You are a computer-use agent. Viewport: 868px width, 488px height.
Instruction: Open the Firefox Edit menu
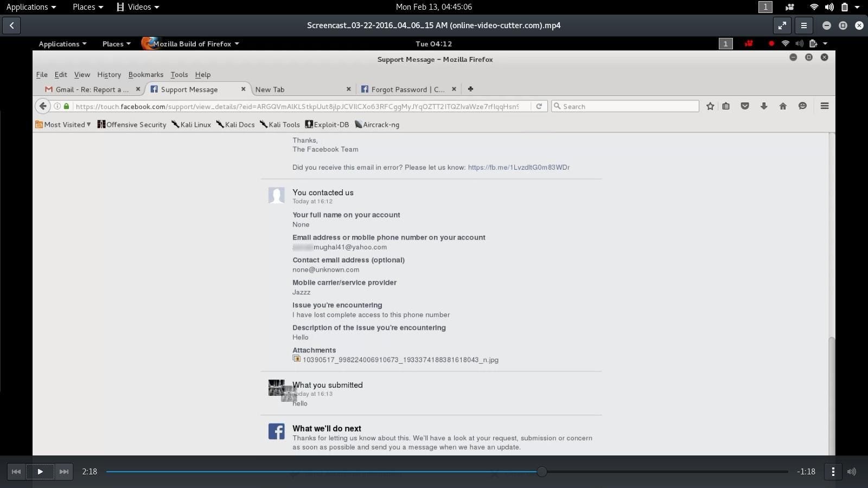[x=61, y=75]
